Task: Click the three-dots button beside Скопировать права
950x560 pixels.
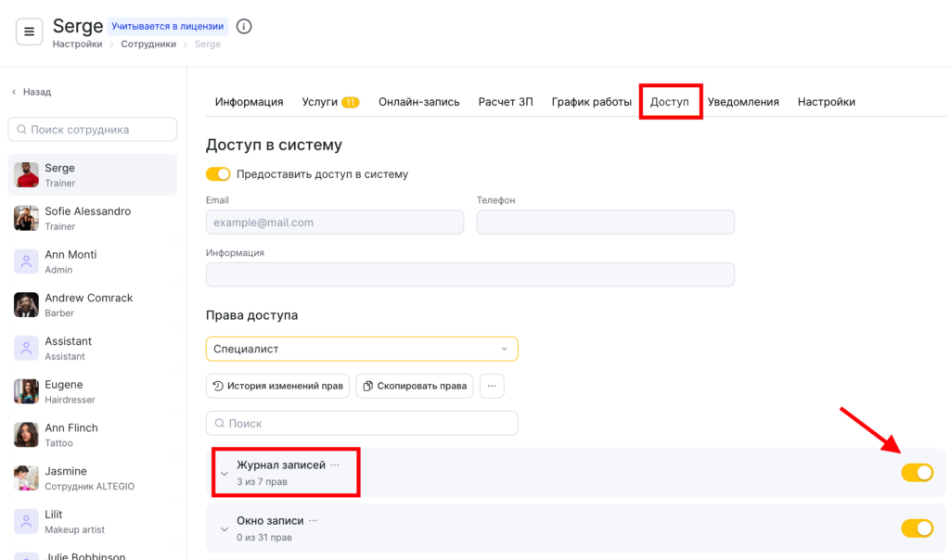Action: (x=492, y=386)
